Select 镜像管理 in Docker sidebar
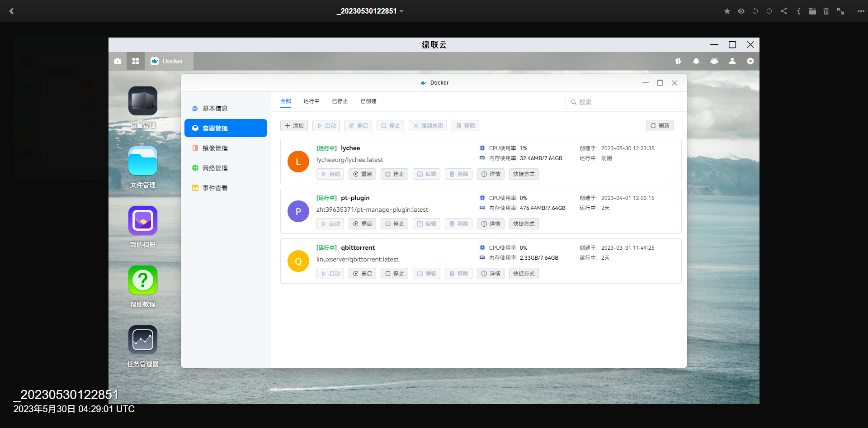The height and width of the screenshot is (428, 868). (x=226, y=148)
